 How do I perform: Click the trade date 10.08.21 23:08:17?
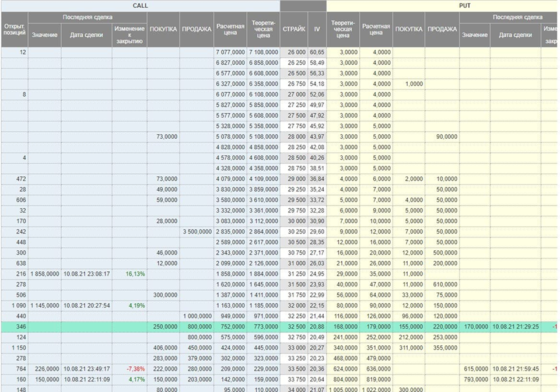pos(86,274)
